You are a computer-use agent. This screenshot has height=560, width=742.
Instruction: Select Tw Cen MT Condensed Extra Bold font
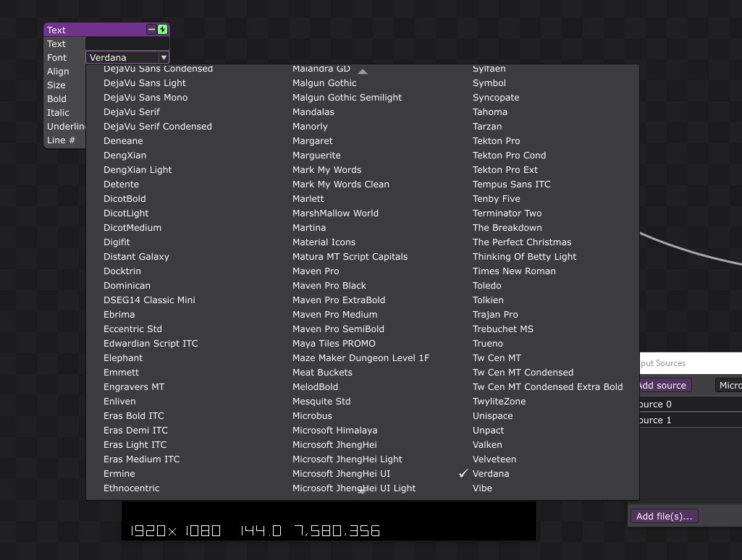[547, 387]
